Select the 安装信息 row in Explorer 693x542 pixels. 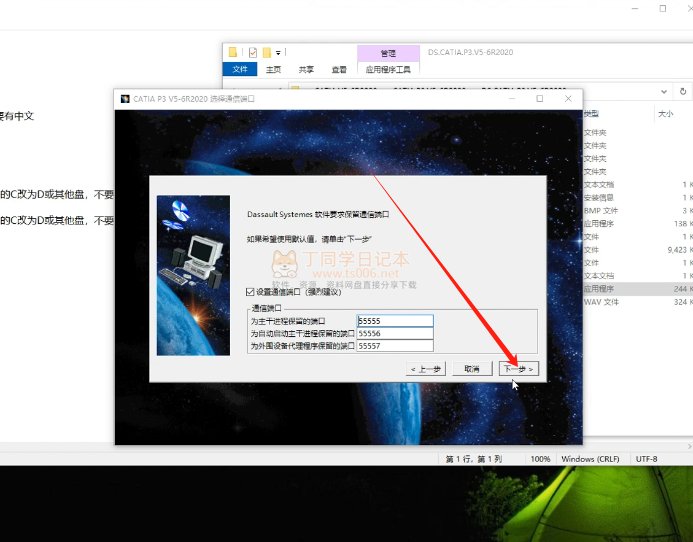click(x=638, y=197)
